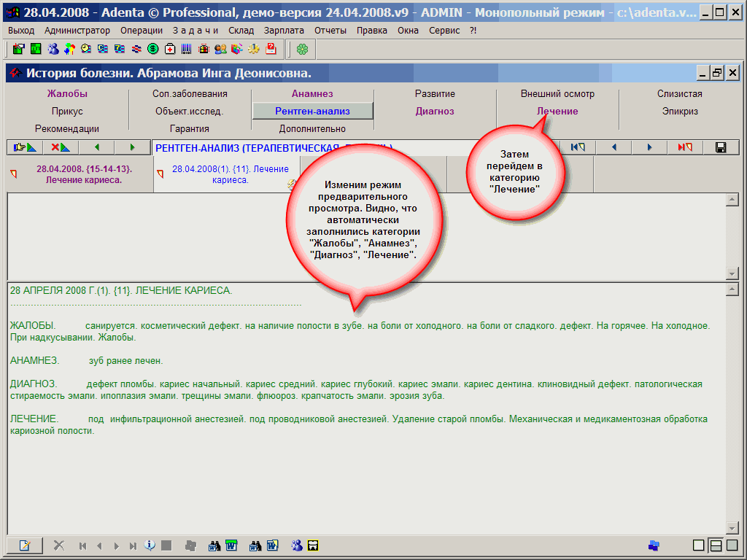Click the colorful balloons toolbar icon
747x560 pixels.
pos(69,49)
